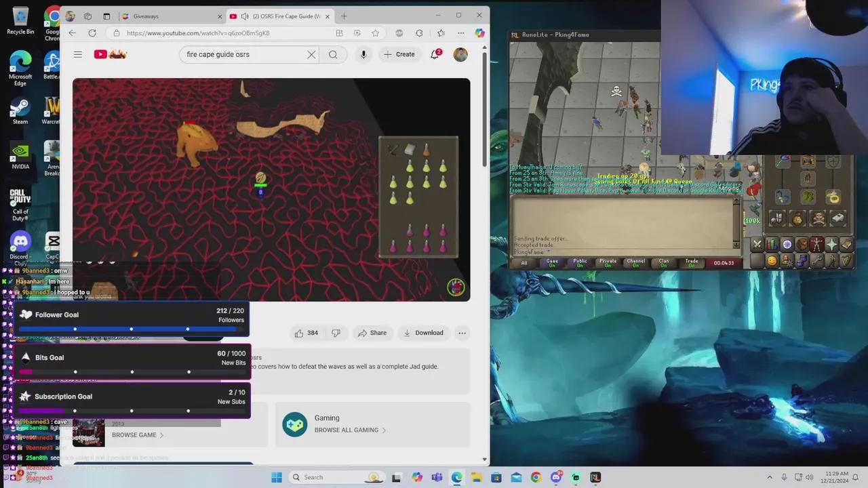Start voice search with microphone icon
Screen dimensions: 868x488
(x=363, y=54)
